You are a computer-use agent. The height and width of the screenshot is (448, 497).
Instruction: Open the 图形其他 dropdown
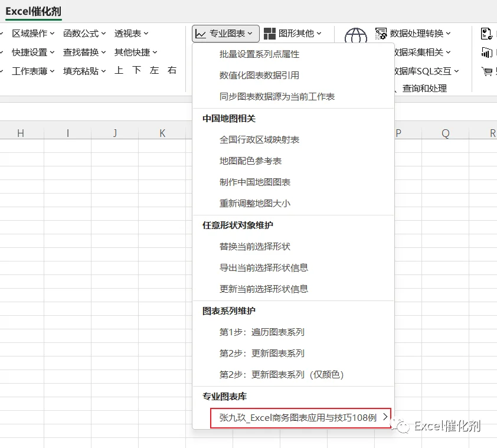[293, 33]
